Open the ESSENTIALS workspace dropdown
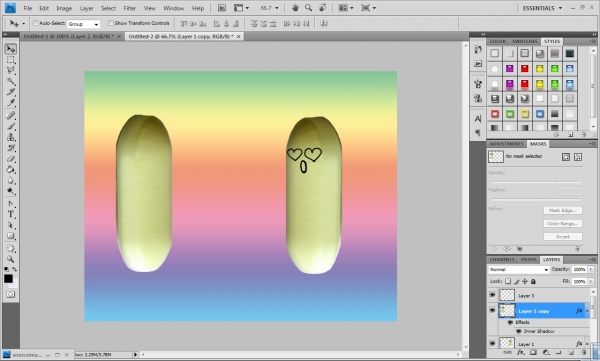600x361 pixels. tap(542, 8)
